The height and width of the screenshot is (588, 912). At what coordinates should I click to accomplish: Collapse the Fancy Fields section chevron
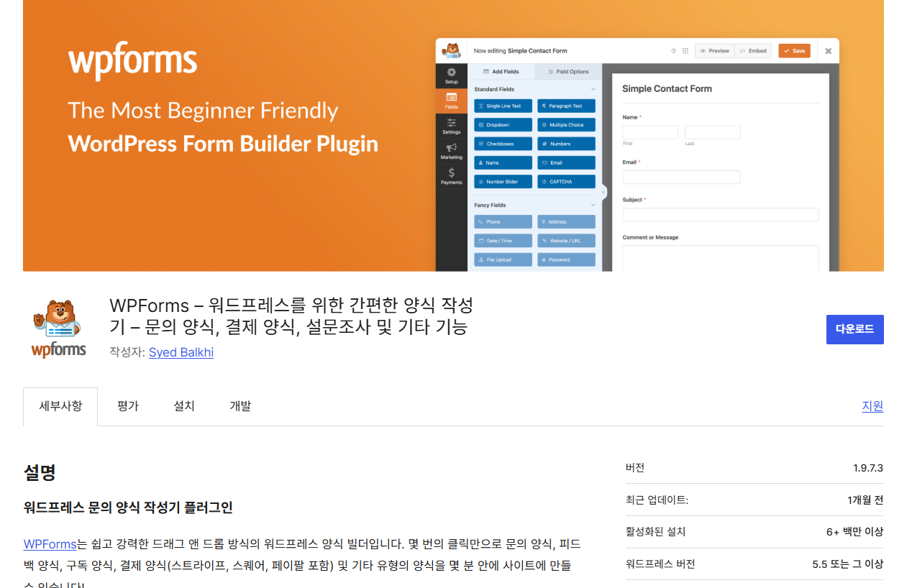click(593, 206)
